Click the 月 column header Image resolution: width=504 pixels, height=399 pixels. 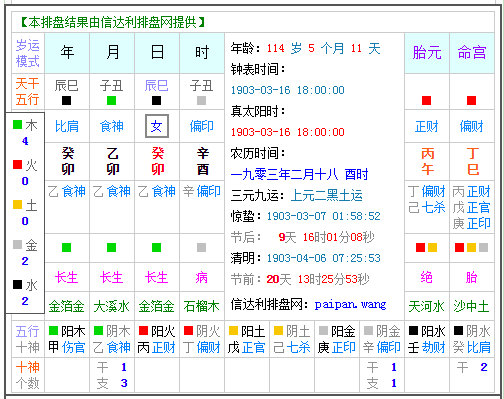pos(112,53)
